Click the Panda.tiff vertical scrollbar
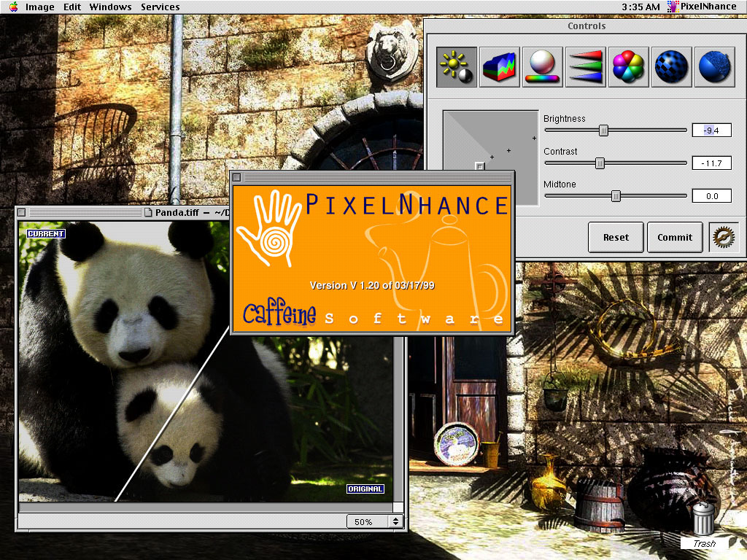 pyautogui.click(x=399, y=419)
